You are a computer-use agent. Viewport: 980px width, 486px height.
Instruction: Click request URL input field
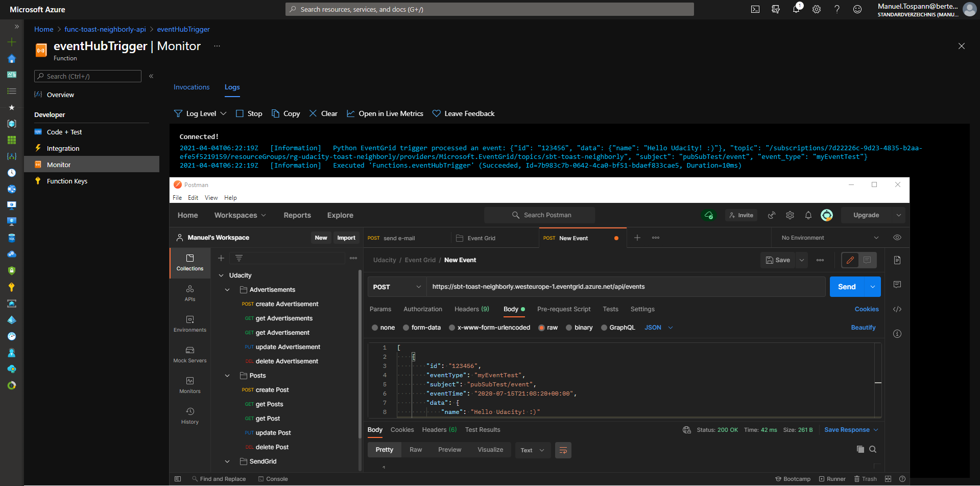626,287
